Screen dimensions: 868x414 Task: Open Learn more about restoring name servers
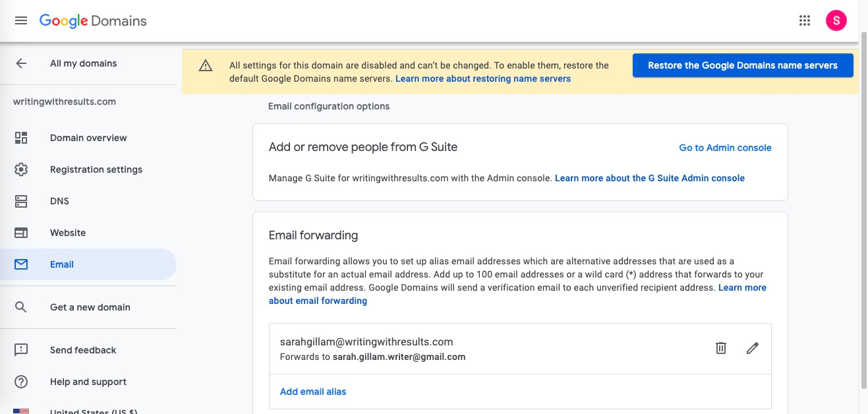[483, 78]
